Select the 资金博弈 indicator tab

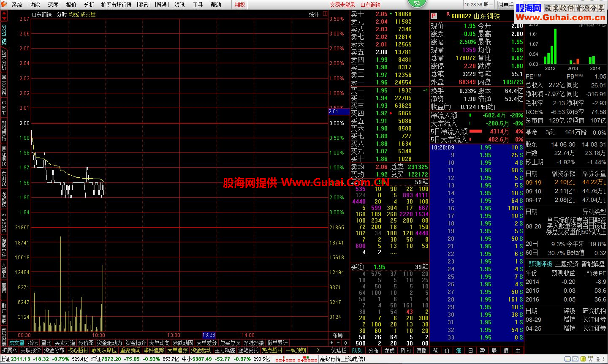pos(136,343)
